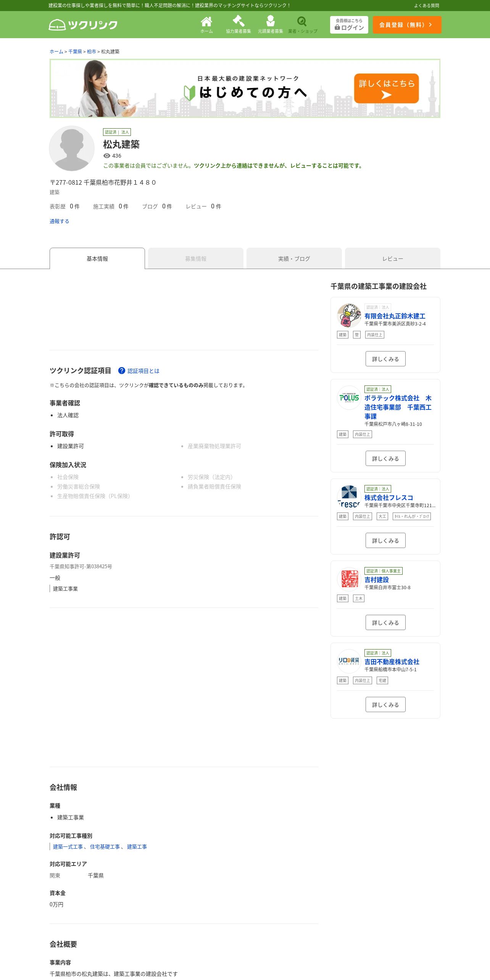Click 管 tag on 有限会社丸正鈴木建工 card
The width and height of the screenshot is (490, 980).
tap(357, 335)
